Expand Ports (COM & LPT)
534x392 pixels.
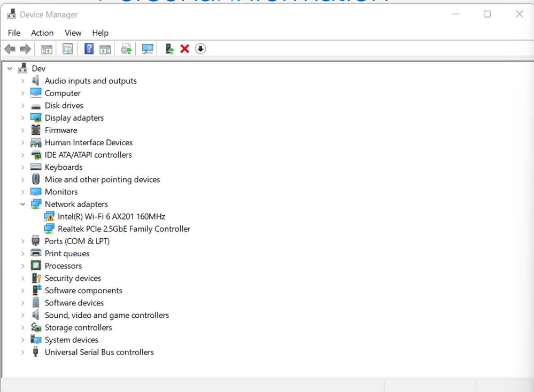click(x=22, y=241)
